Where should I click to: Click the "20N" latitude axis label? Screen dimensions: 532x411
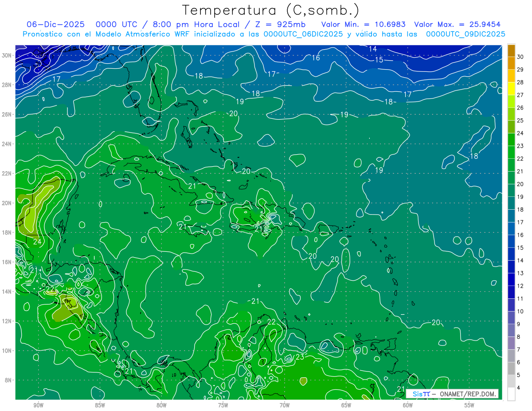7,203
